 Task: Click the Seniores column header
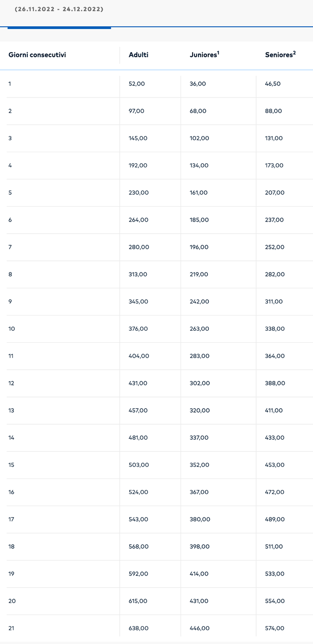pyautogui.click(x=279, y=55)
